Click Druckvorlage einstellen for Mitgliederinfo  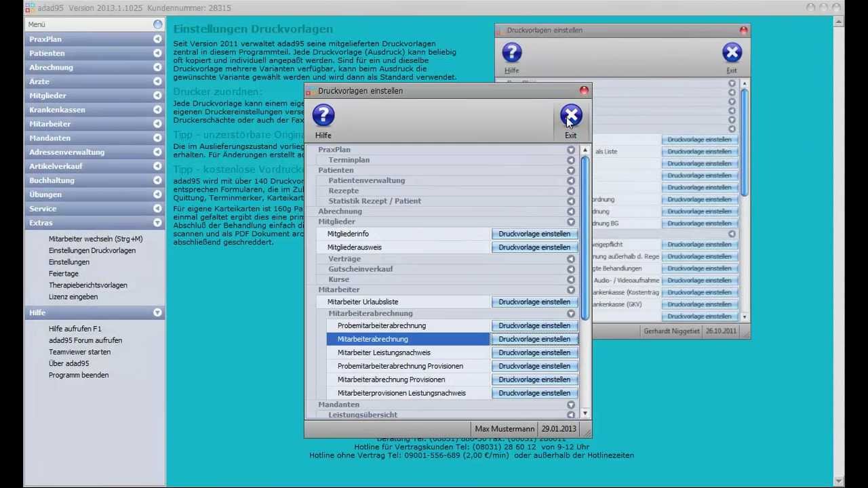[x=534, y=234]
